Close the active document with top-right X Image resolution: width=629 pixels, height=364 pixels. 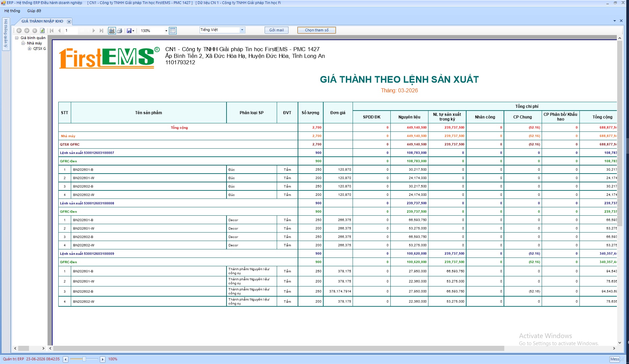621,21
